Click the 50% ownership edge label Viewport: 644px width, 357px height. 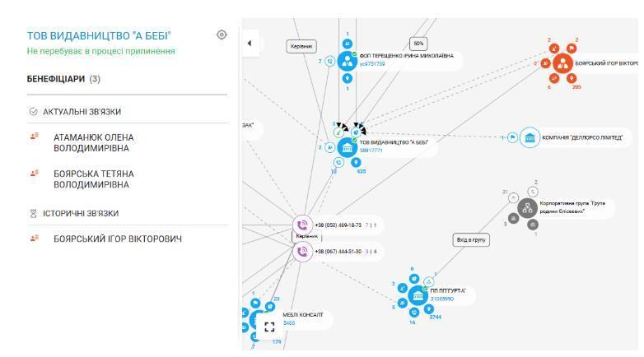[x=418, y=44]
